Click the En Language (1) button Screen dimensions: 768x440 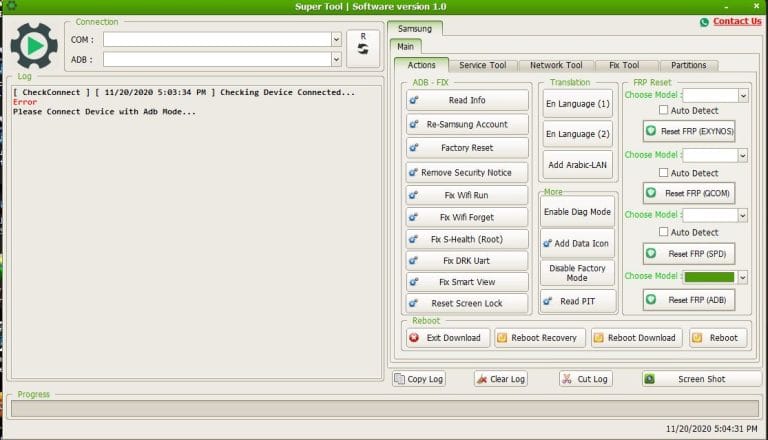coord(577,104)
